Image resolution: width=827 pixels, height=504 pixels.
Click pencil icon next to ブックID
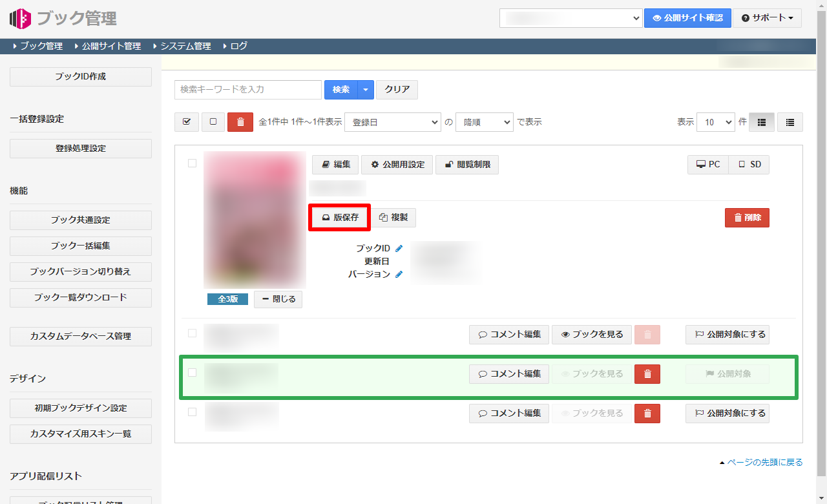tap(399, 248)
